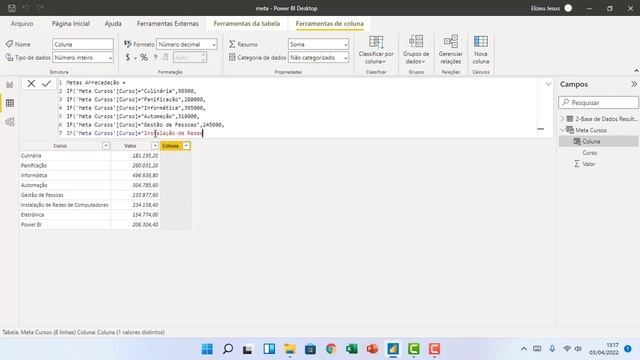Switch to Ferramentas de coluna tab

click(330, 24)
